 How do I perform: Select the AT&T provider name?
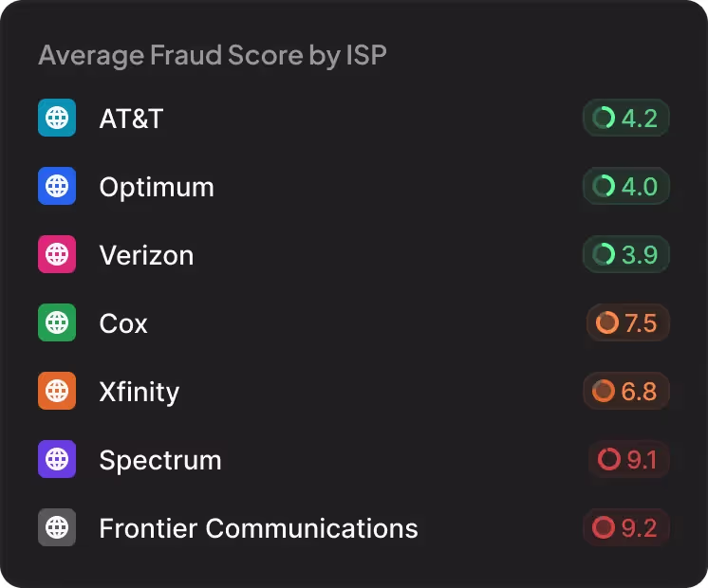click(131, 119)
